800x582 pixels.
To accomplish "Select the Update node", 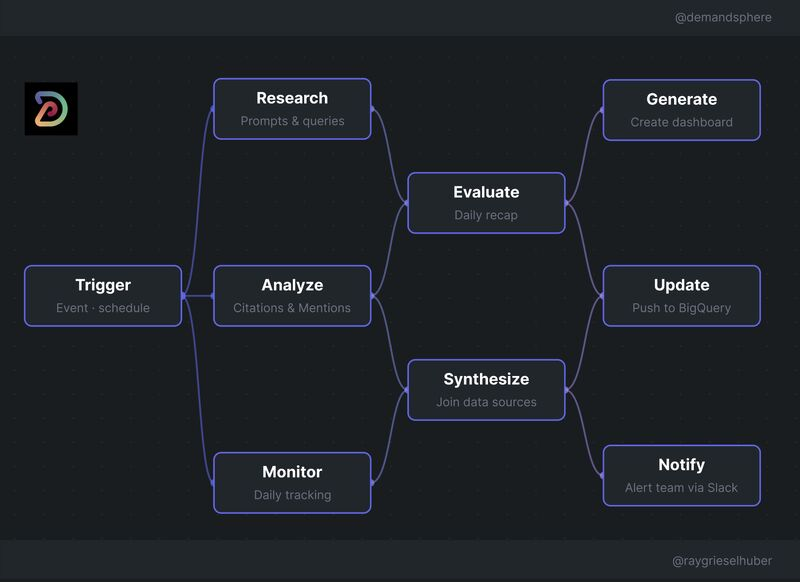I will [x=681, y=295].
